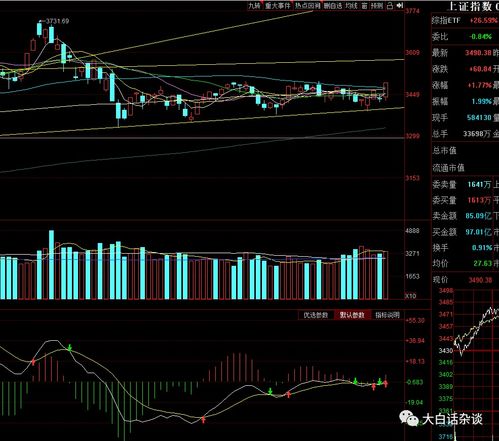
Task: Click the rightmost red arrow on MACD line
Action: click(x=386, y=384)
